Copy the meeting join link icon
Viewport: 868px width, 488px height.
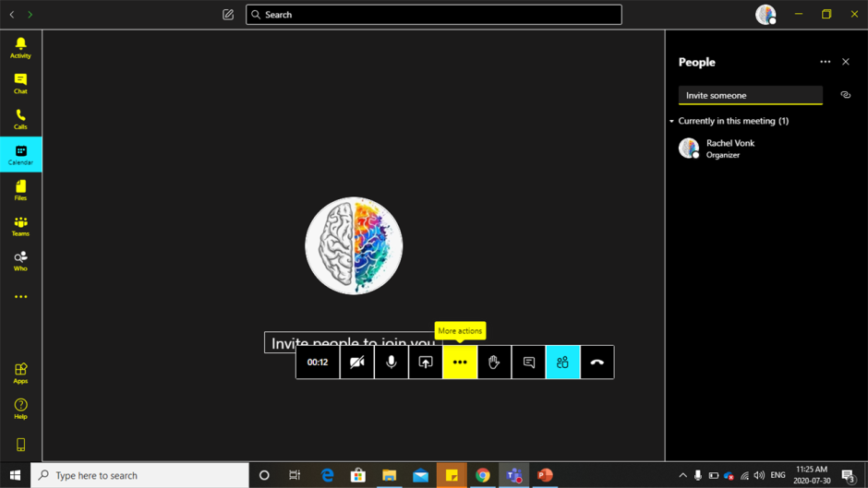click(845, 95)
